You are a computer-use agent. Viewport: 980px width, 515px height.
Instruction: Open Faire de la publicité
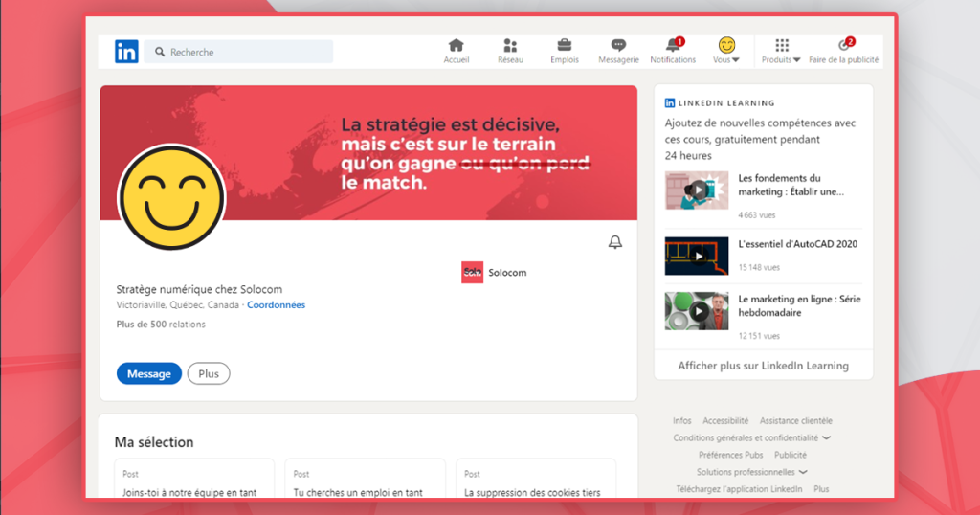(x=844, y=52)
